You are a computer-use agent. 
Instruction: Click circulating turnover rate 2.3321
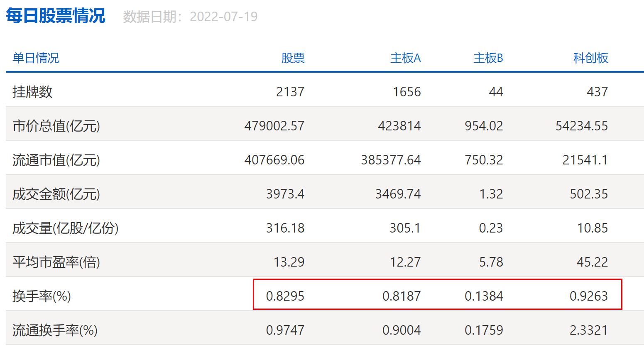[x=589, y=330]
